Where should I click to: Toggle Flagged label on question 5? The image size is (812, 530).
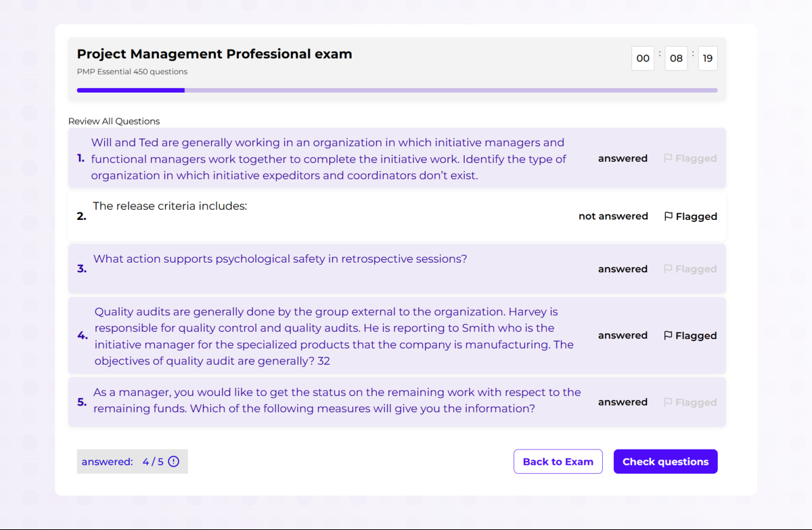coord(696,402)
